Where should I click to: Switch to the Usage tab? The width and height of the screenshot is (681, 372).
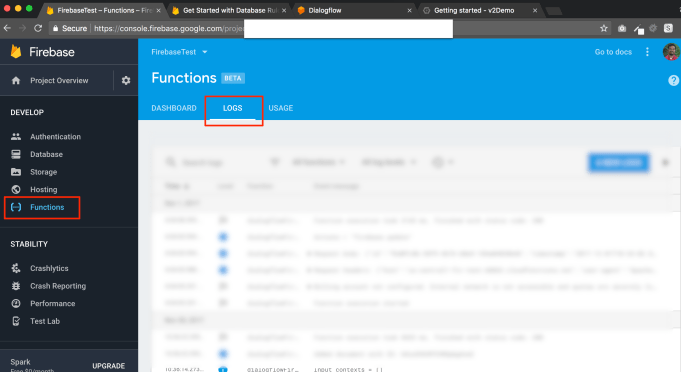point(281,108)
